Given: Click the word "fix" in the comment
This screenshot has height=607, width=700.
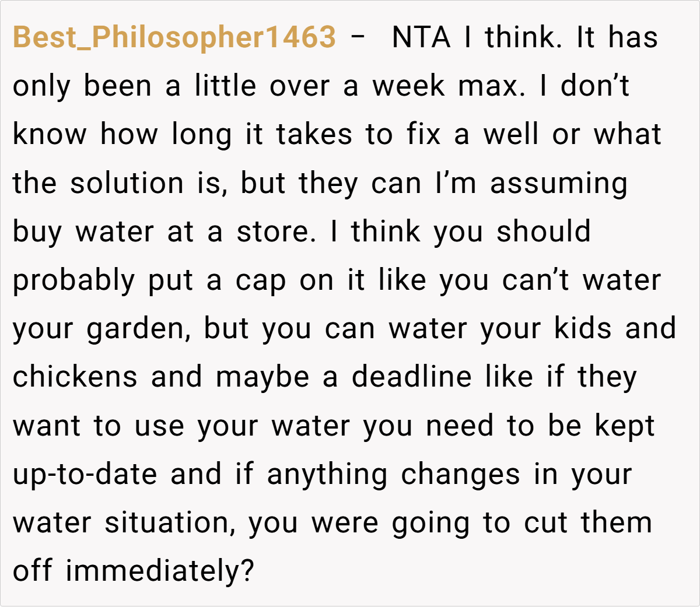Looking at the screenshot, I should (423, 135).
